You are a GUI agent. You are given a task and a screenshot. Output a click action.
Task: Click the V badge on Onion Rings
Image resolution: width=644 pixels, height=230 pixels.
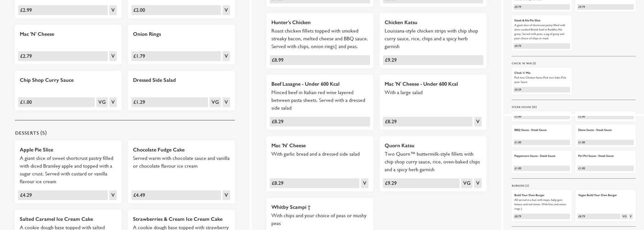tap(226, 56)
